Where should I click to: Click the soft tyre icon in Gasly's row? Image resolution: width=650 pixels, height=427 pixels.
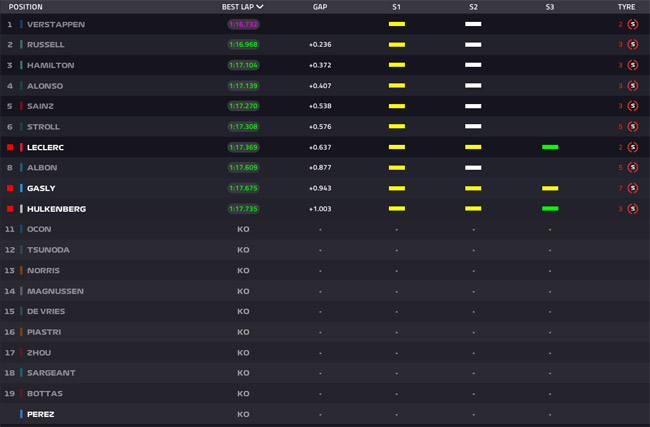click(633, 188)
